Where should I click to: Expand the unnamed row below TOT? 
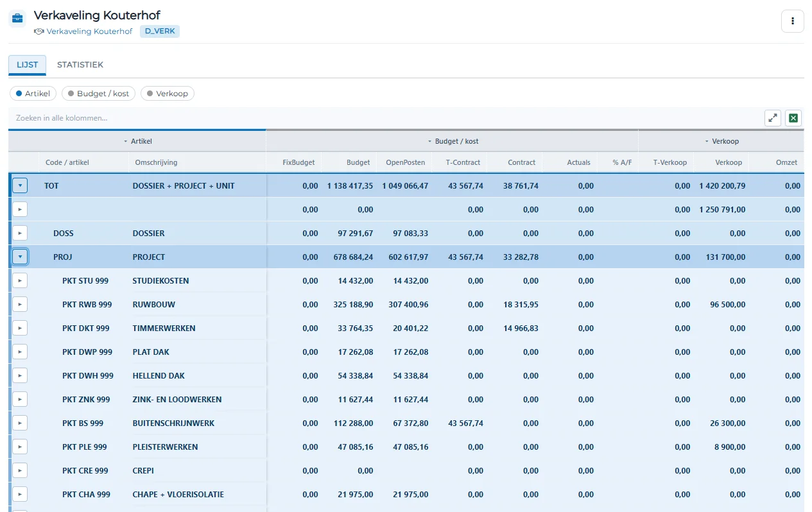point(20,210)
